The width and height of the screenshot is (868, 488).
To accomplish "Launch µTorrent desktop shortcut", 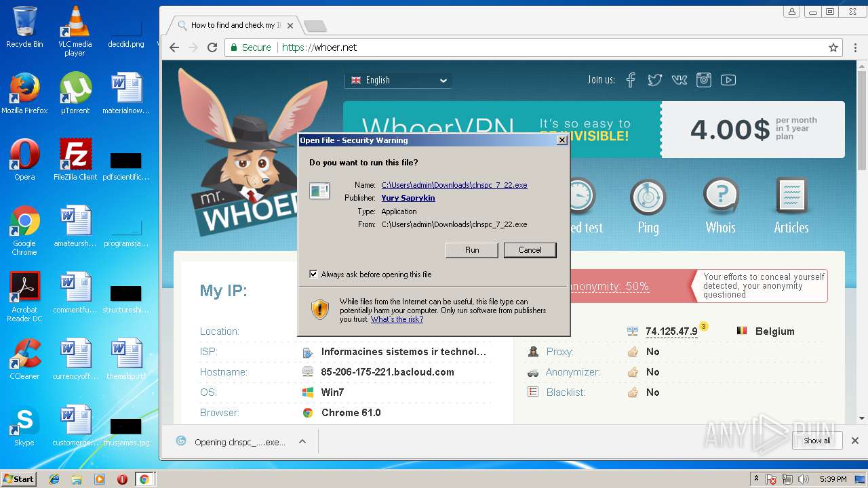I will pos(75,93).
